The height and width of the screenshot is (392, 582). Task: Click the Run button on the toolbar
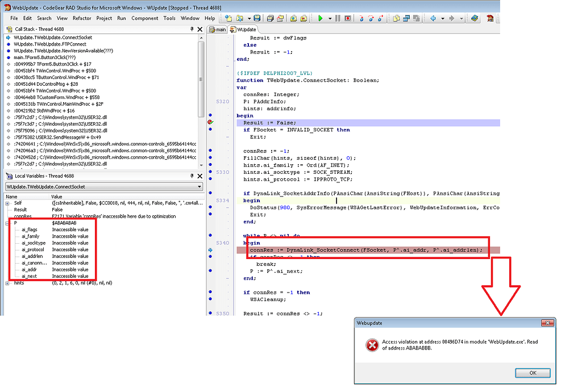[x=321, y=18]
